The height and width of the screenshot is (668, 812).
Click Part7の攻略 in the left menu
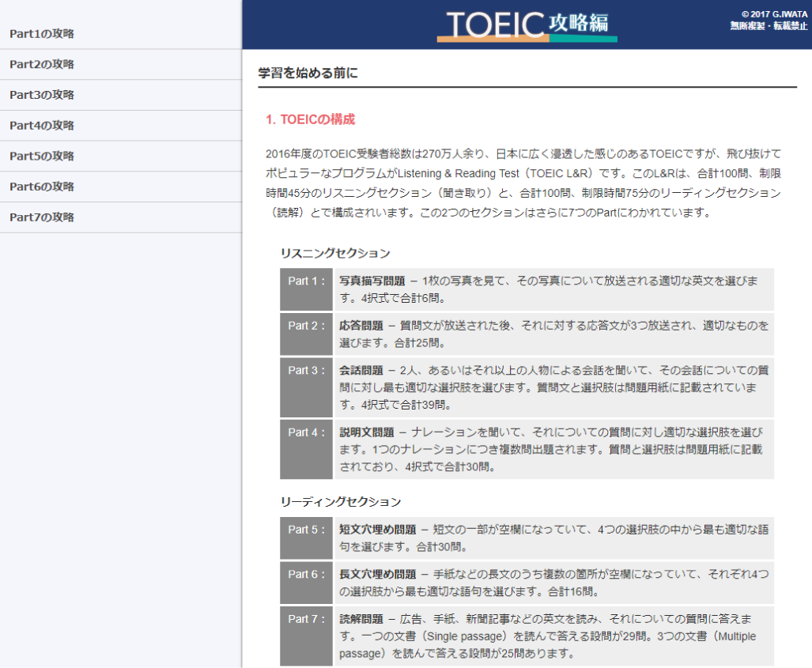point(42,217)
